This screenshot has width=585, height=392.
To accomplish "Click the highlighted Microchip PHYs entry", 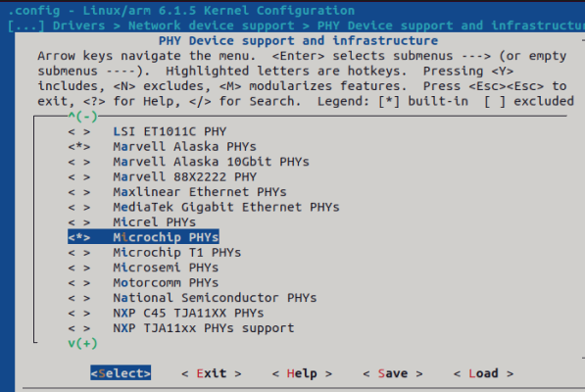I will pos(143,237).
